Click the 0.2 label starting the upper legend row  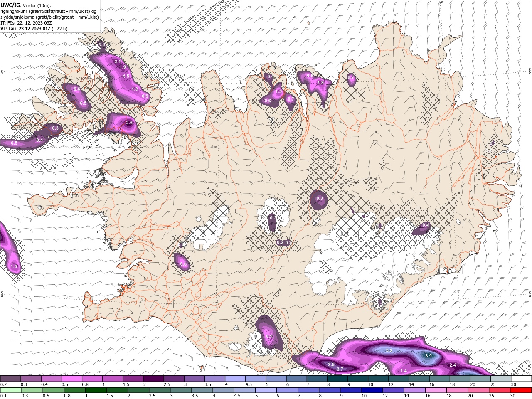click(3, 384)
